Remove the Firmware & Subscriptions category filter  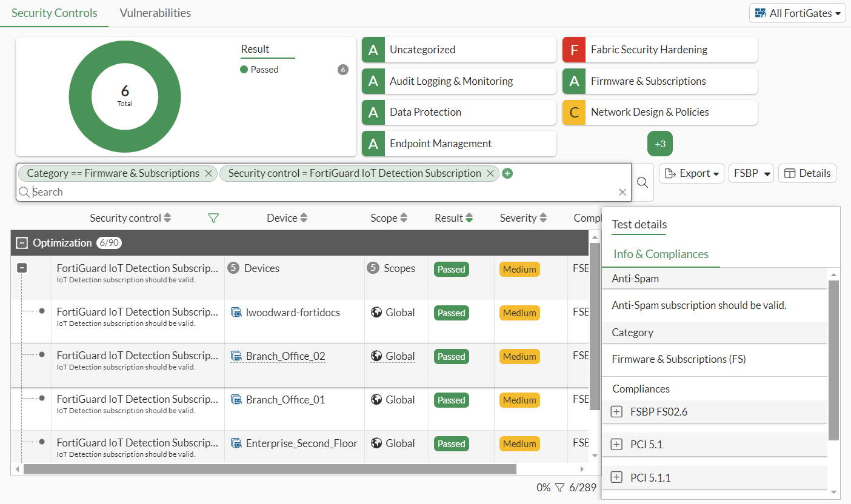[x=209, y=173]
